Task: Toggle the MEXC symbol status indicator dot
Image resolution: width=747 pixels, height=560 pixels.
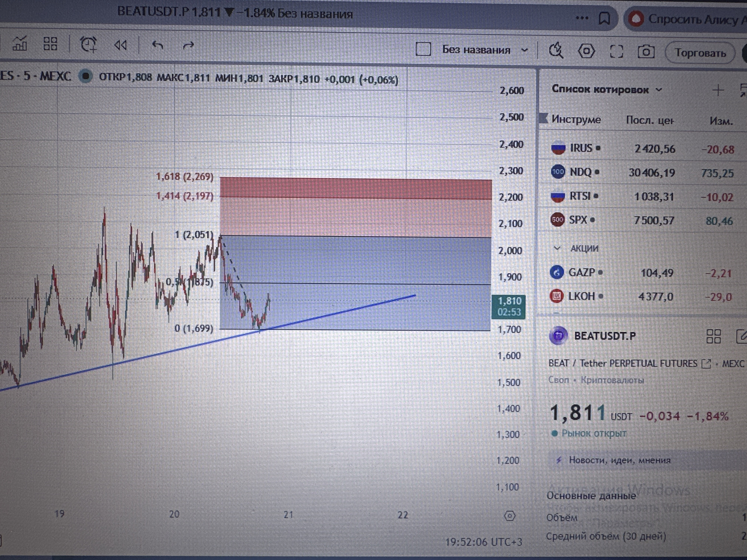Action: pos(86,76)
